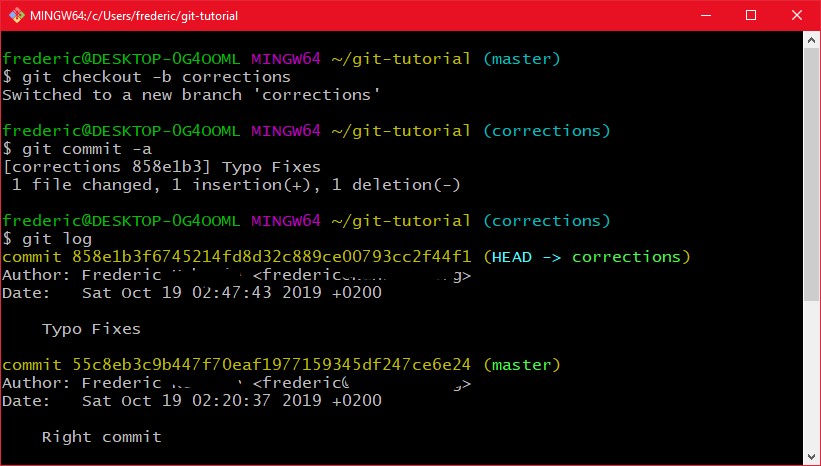Minimize the Git Bash window

(x=706, y=15)
